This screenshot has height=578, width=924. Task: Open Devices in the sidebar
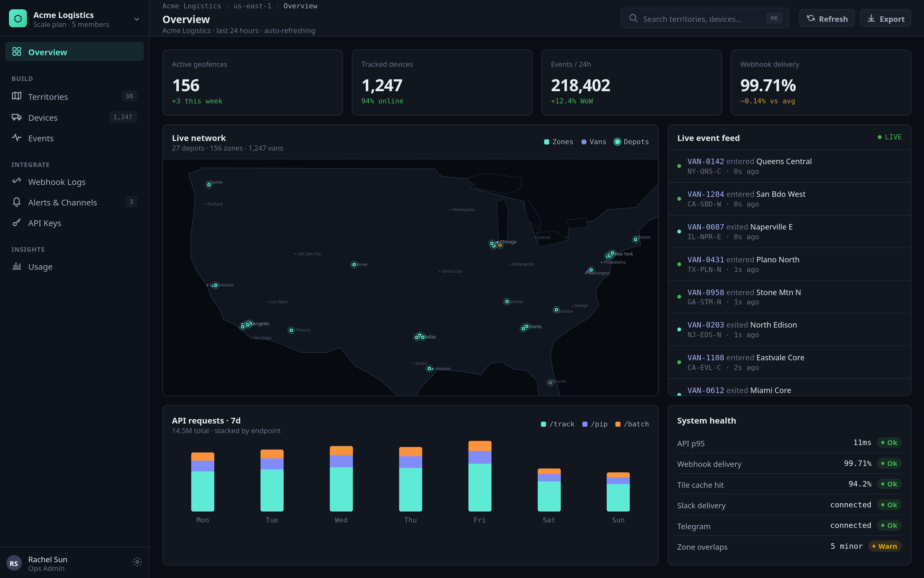click(x=74, y=117)
